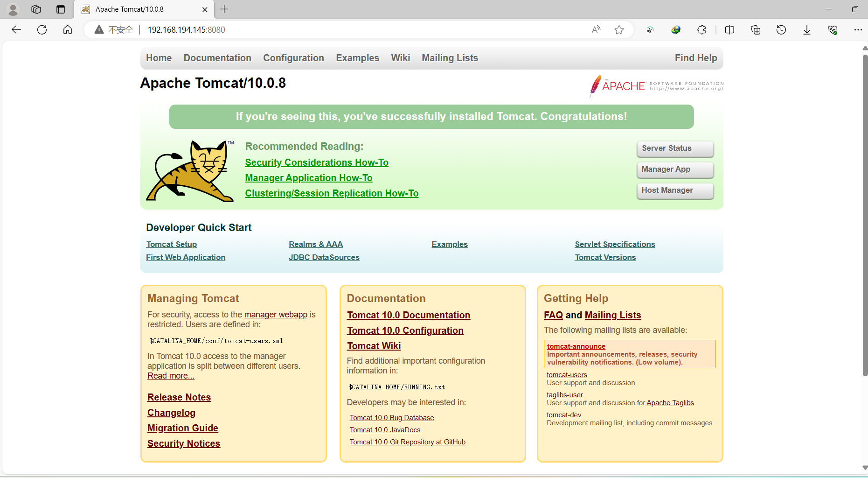Screen dimensions: 868x478
Task: Open Tomcat 10.0 Documentation link
Action: coord(409,315)
